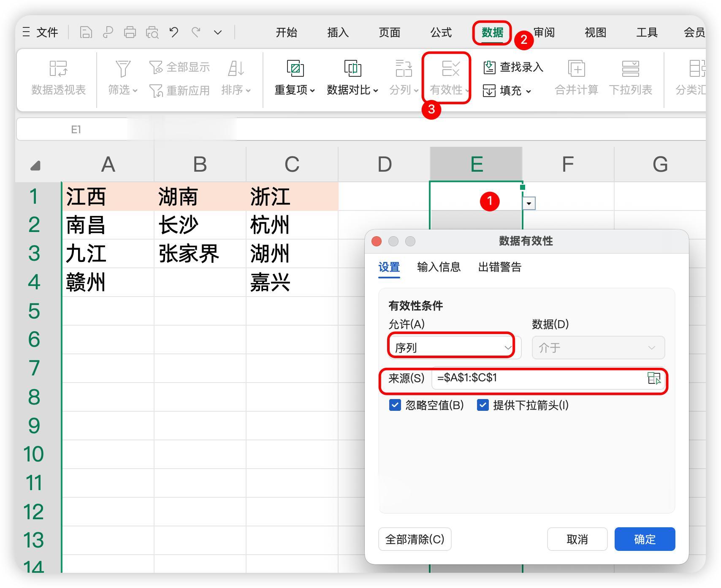Toggle the 提供下拉箭头 checkbox
The image size is (721, 588).
click(483, 405)
